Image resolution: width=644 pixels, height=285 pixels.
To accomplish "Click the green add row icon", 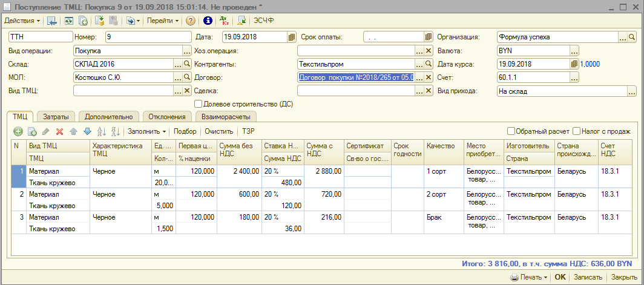I will click(x=18, y=131).
